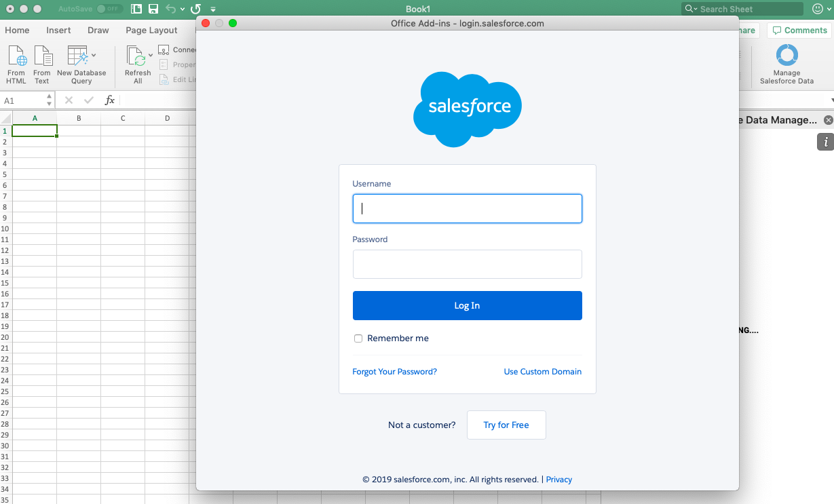Click the green zoom button of login dialog
The width and height of the screenshot is (834, 504).
233,23
